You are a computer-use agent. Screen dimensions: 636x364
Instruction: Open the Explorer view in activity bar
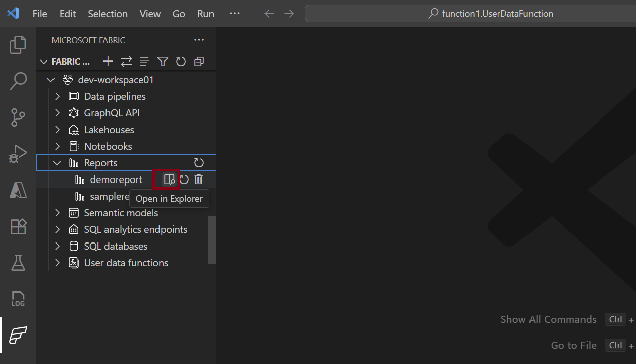(18, 45)
